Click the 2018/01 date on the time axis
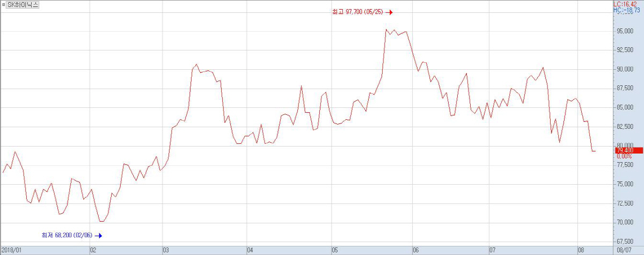The height and width of the screenshot is (255, 644). coord(12,250)
